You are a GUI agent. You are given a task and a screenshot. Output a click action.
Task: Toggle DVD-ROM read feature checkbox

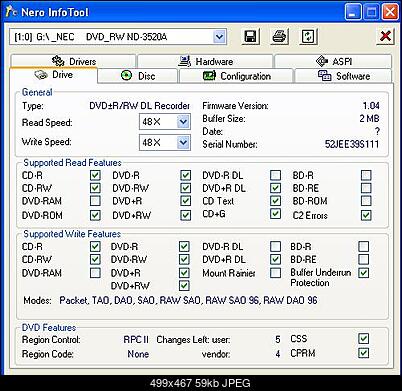pos(95,215)
